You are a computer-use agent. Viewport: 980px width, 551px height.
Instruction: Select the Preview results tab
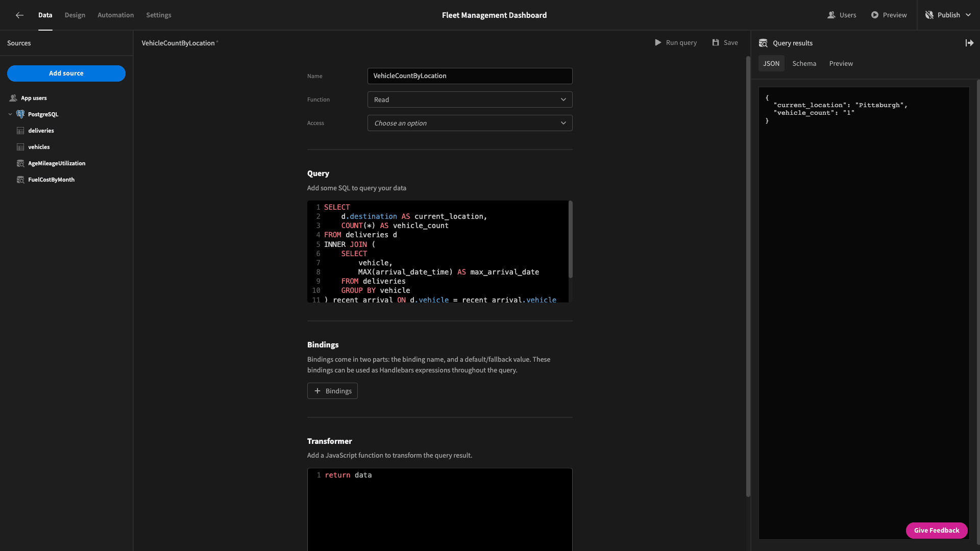841,64
